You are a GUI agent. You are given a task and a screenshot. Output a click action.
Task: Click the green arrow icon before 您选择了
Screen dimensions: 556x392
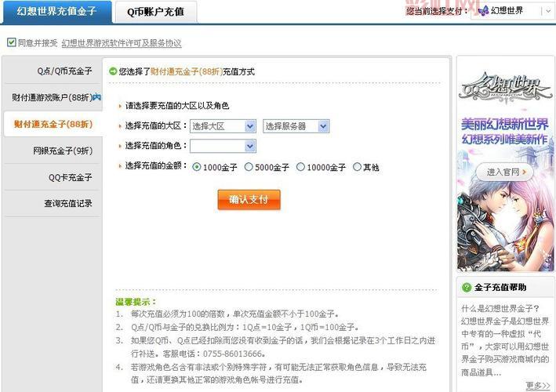pyautogui.click(x=113, y=71)
